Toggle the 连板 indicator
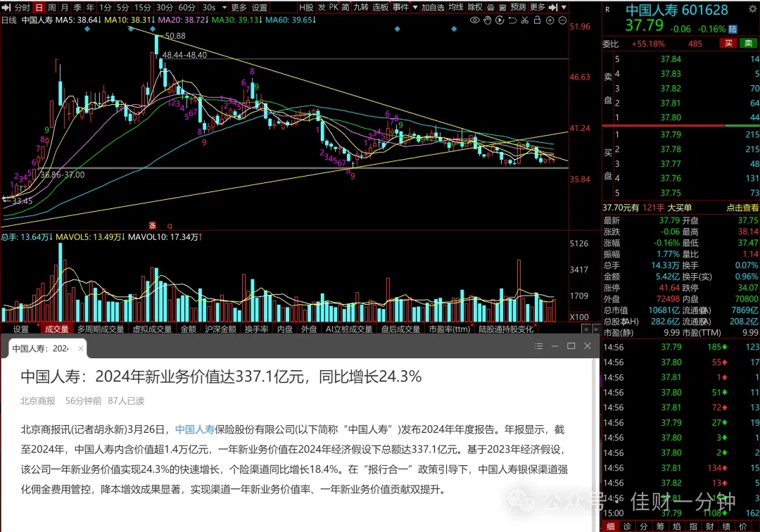 click(x=381, y=7)
